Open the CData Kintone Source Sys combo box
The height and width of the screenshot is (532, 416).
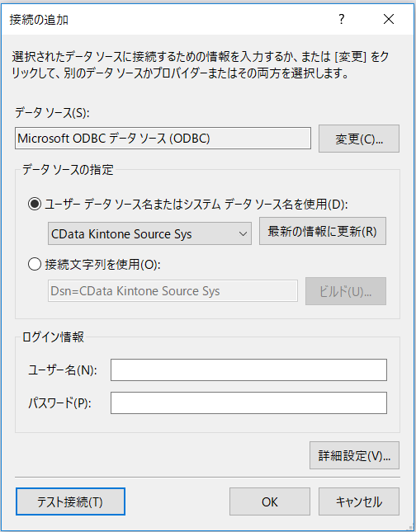(149, 233)
